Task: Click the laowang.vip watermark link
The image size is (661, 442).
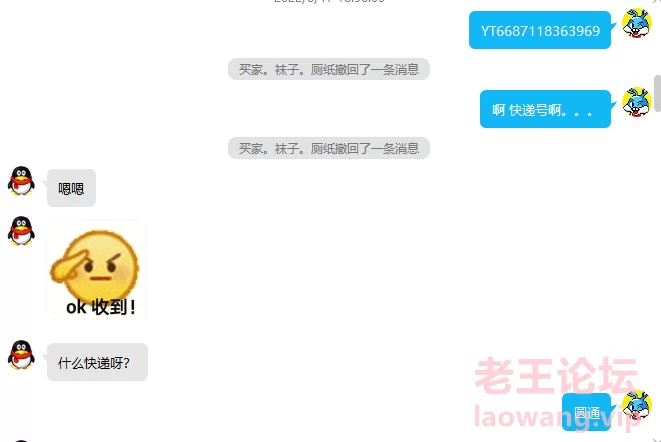Action: click(556, 417)
